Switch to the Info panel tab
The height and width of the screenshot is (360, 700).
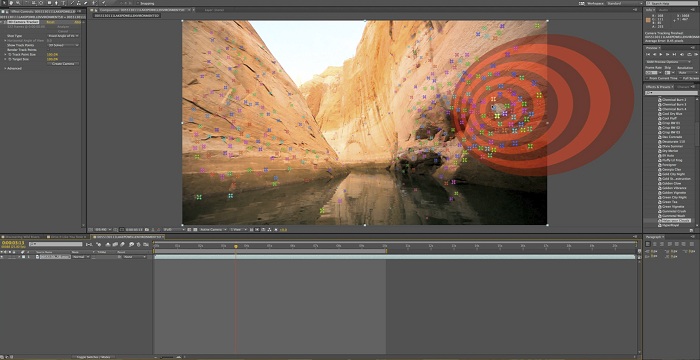650,10
